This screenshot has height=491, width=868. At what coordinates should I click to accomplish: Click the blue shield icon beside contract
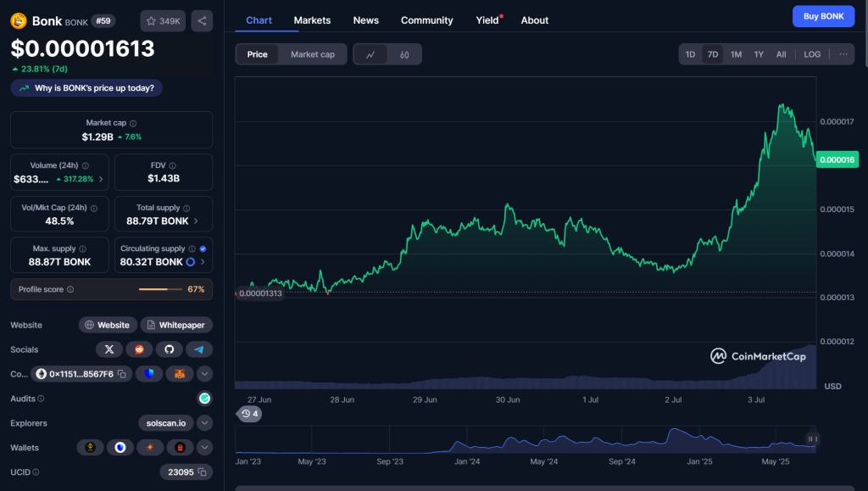tap(149, 374)
